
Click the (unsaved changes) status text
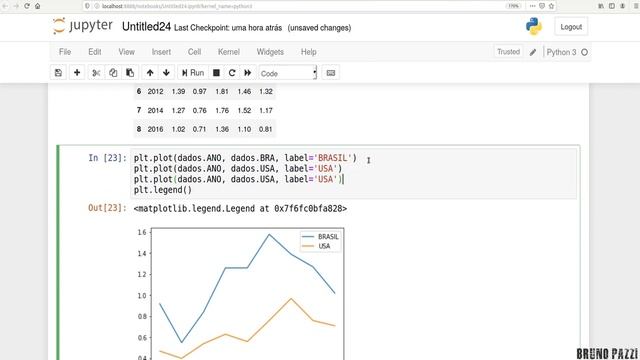click(319, 28)
